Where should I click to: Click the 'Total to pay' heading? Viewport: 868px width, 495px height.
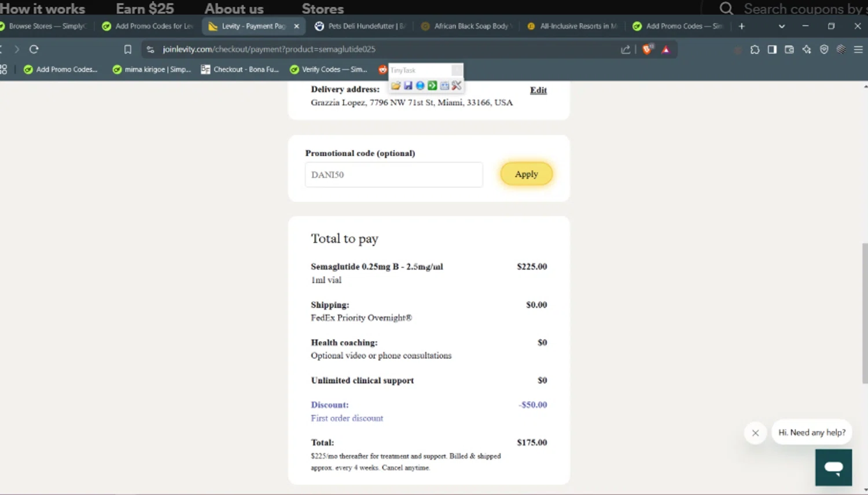(x=344, y=239)
